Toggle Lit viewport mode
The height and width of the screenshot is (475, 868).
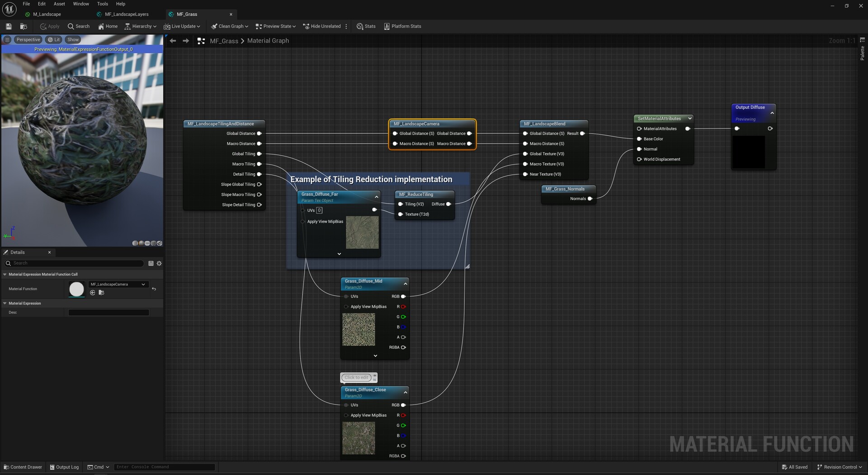[x=53, y=39]
